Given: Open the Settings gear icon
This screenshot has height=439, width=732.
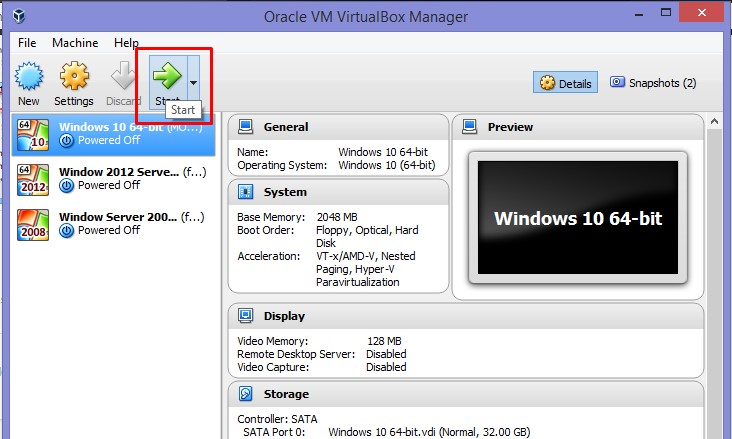Looking at the screenshot, I should tap(74, 77).
